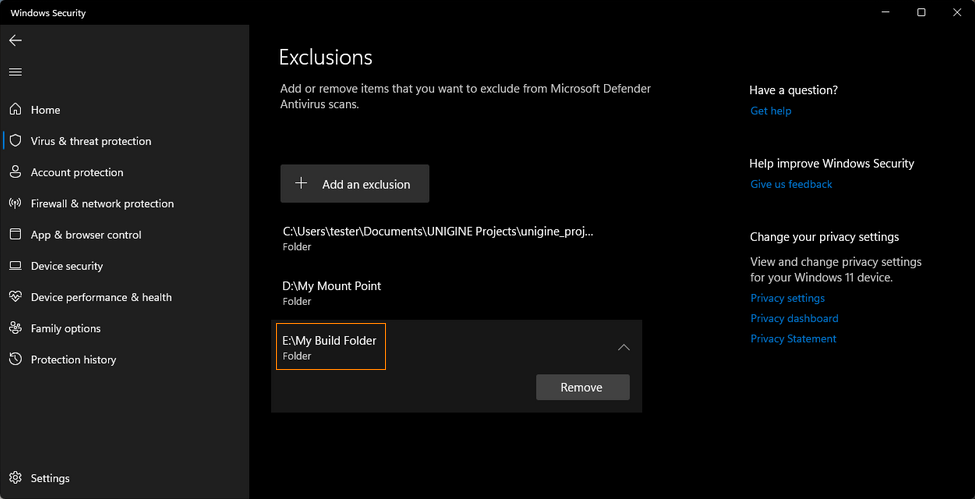Image resolution: width=975 pixels, height=499 pixels.
Task: Expand the D:\My Mount Point exclusion
Action: click(x=456, y=293)
